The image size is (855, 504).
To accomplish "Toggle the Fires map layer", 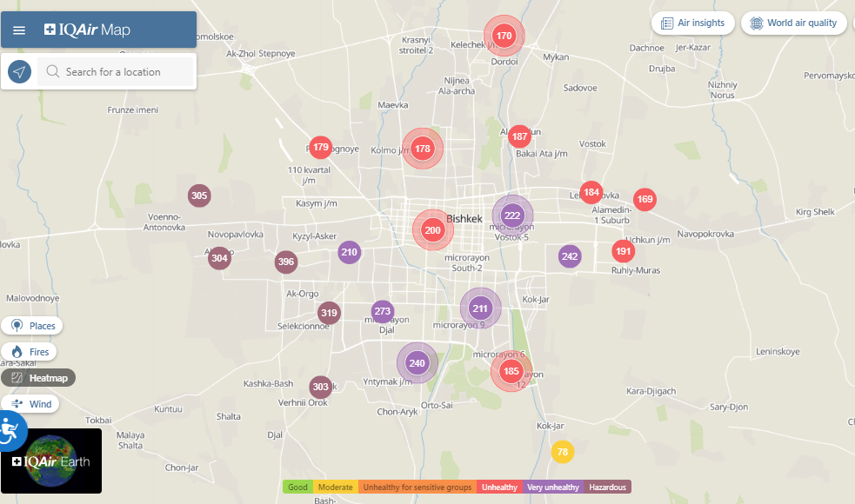I will (x=30, y=352).
